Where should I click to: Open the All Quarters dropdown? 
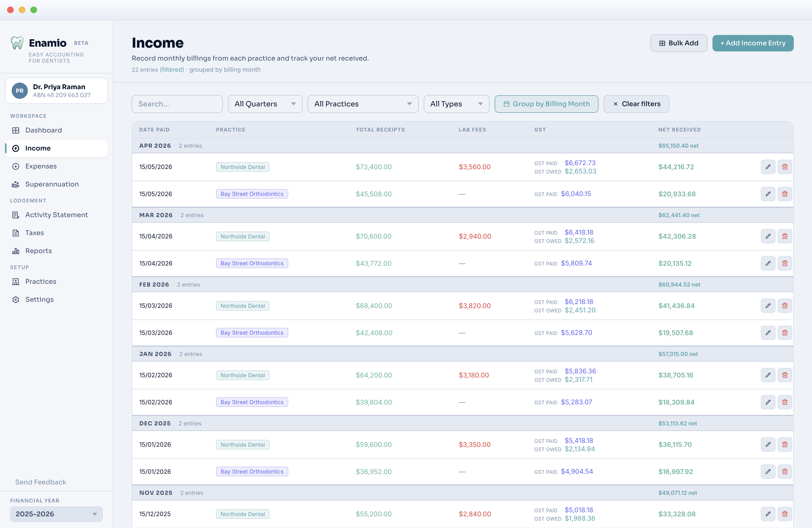[x=265, y=104]
